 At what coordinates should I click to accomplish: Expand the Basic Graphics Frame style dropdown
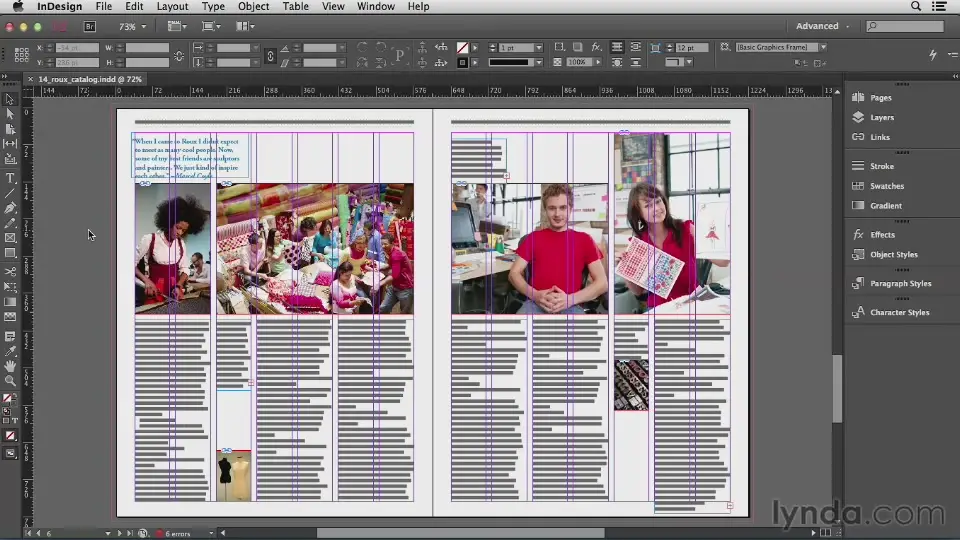823,47
